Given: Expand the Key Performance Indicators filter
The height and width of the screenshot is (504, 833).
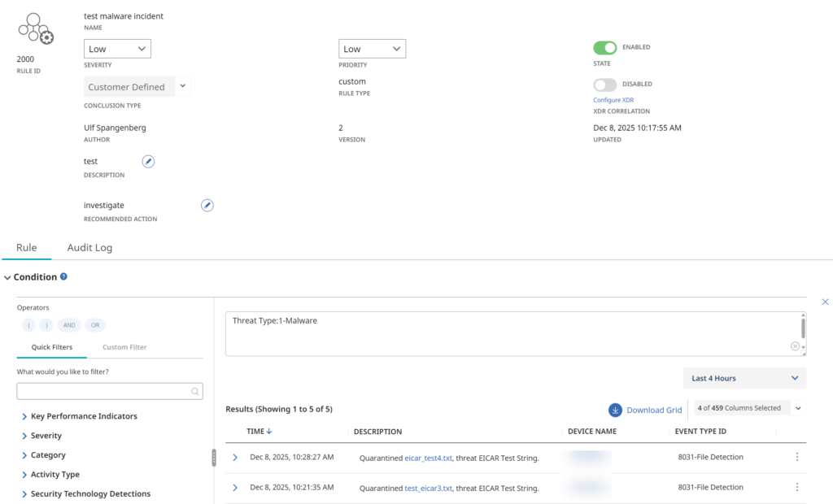Looking at the screenshot, I should point(24,416).
